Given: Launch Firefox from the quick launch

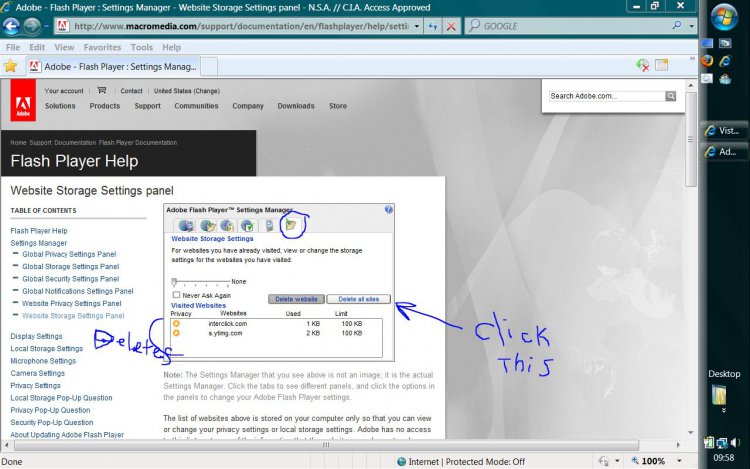Looking at the screenshot, I should pyautogui.click(x=707, y=61).
